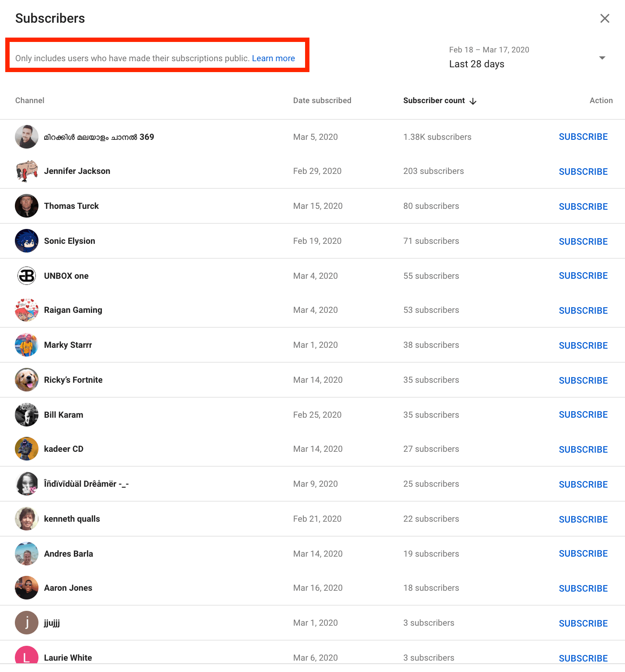This screenshot has height=672, width=625.
Task: Click the Learn more link
Action: (273, 59)
